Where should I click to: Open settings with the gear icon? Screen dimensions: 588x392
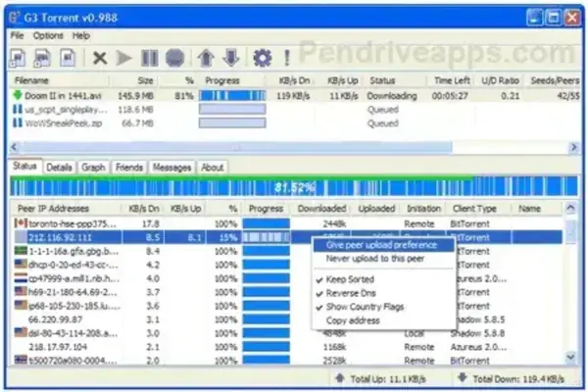click(x=262, y=58)
